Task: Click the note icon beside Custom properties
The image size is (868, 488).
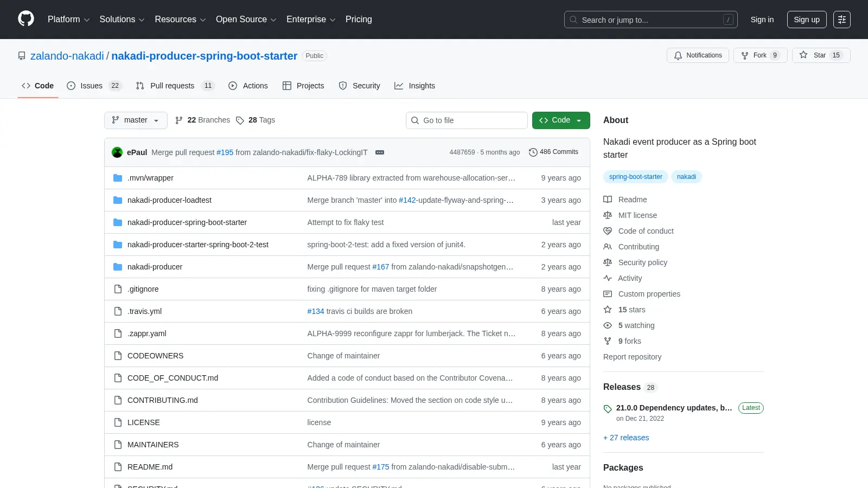Action: click(608, 294)
